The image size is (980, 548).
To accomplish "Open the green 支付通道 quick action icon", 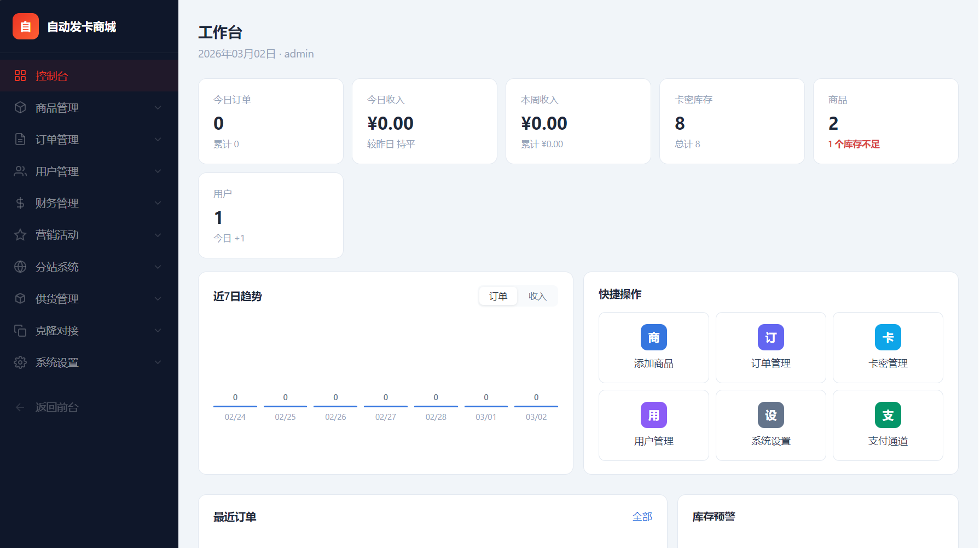I will click(888, 415).
